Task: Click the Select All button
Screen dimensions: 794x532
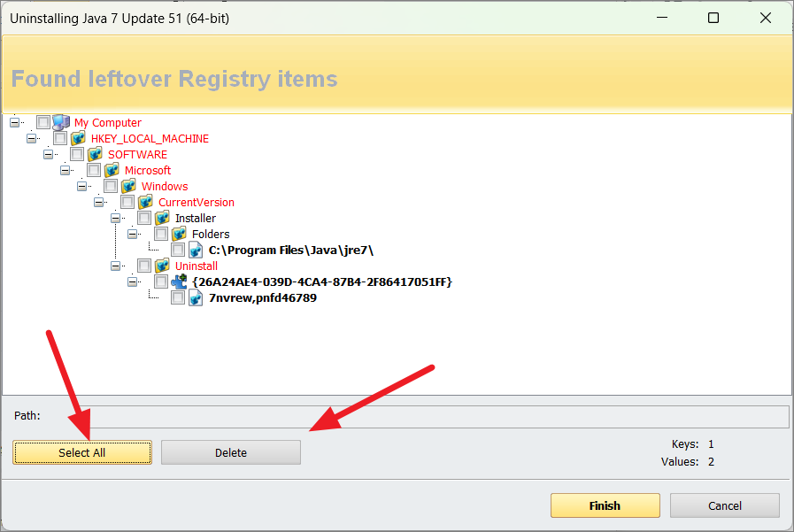Action: (x=82, y=452)
